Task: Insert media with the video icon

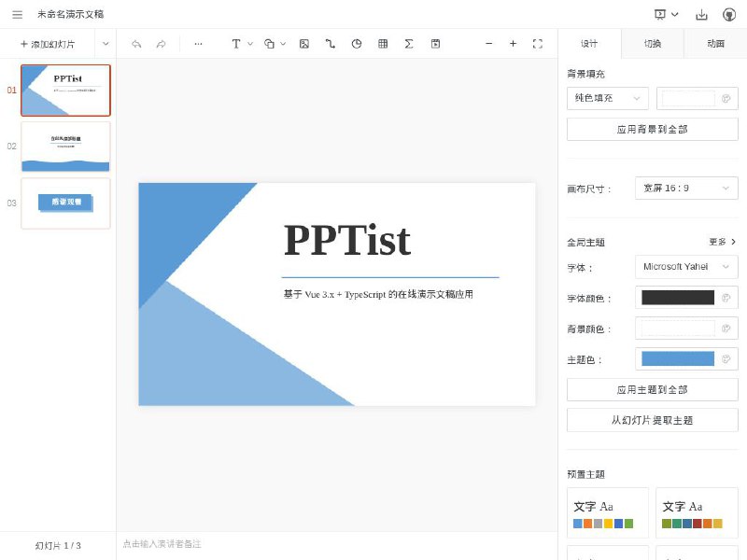Action: 435,43
